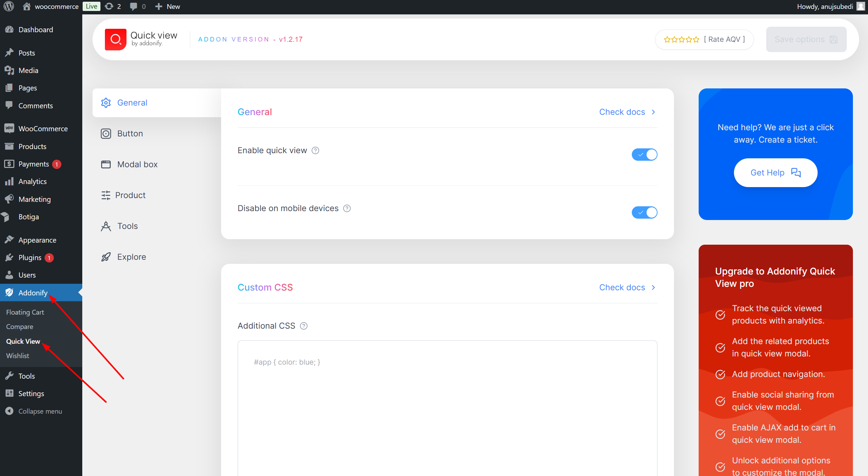
Task: Select the Quick View submenu item
Action: 23,341
